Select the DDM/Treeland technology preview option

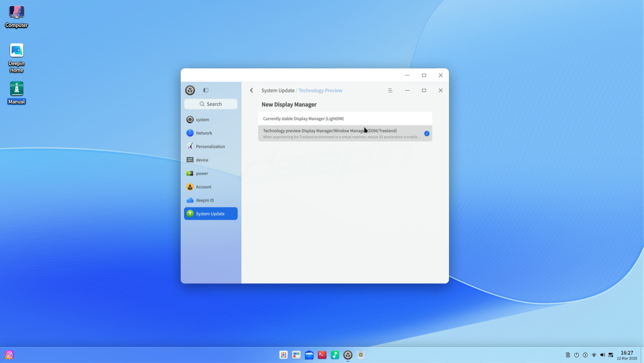(x=345, y=133)
